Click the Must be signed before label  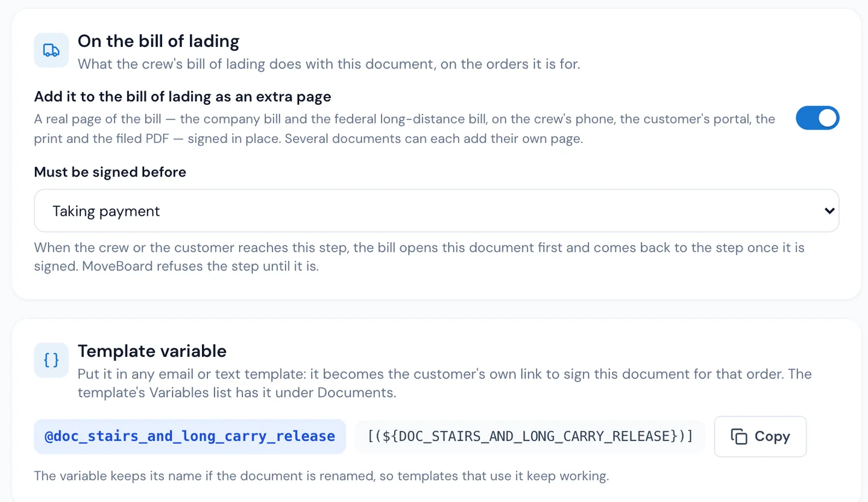[110, 172]
